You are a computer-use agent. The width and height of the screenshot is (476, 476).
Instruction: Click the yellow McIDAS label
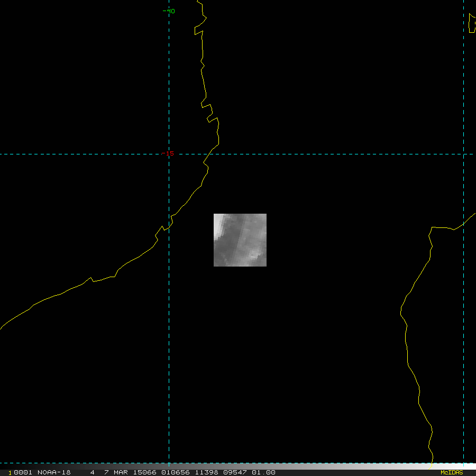point(451,472)
